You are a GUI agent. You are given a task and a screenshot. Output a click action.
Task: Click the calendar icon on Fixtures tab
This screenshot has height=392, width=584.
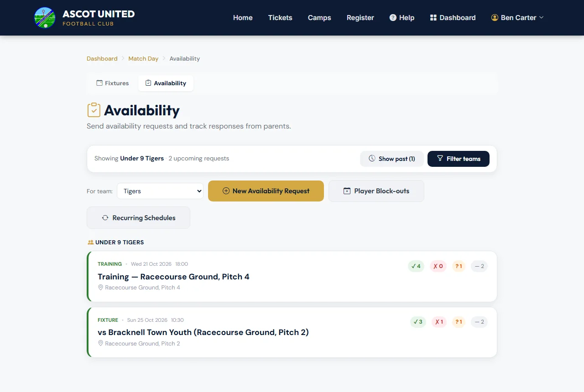[x=99, y=83]
